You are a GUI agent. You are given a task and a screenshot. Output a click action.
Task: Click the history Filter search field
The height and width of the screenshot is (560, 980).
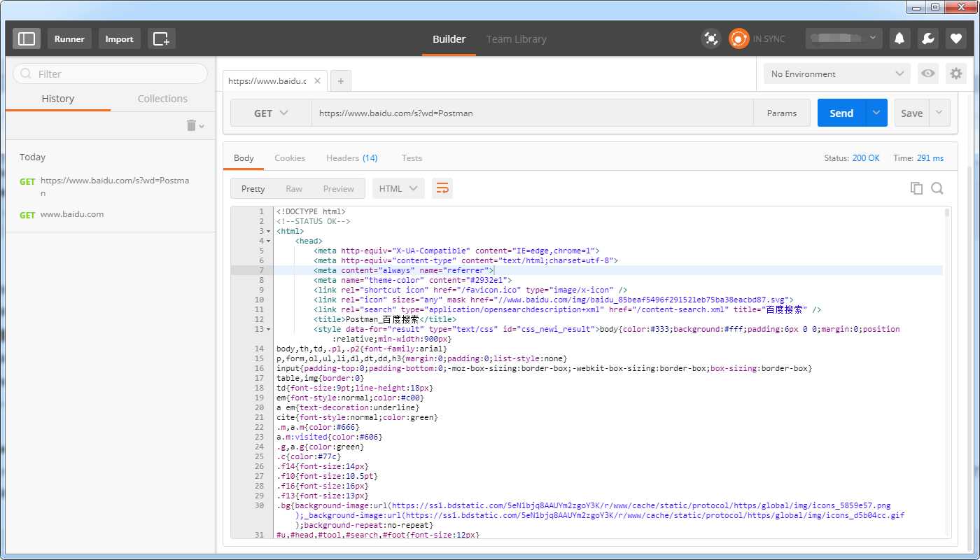(x=111, y=73)
